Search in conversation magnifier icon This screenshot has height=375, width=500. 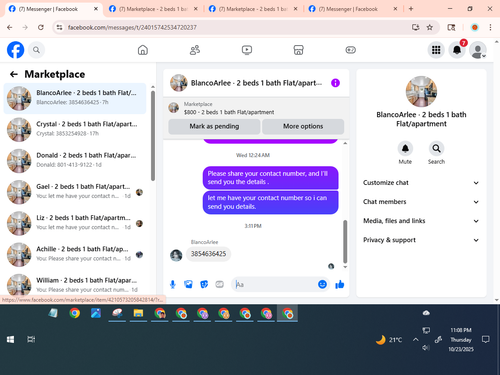click(x=436, y=148)
